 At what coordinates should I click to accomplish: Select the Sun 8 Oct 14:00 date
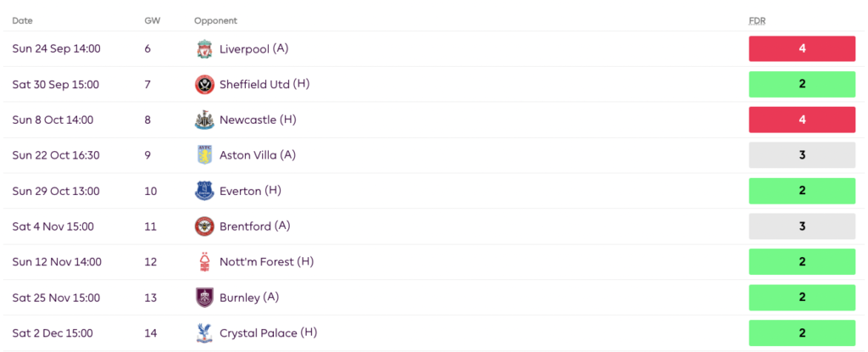tap(53, 120)
